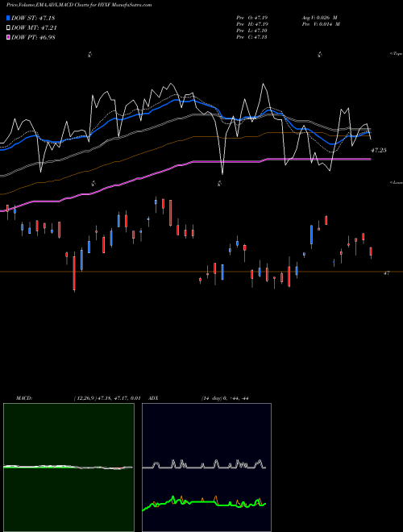Click the 'Tops' marker label

[x=397, y=54]
